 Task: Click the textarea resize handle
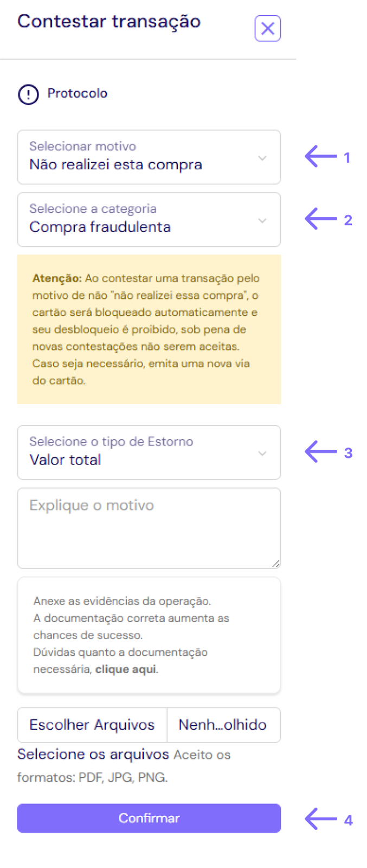[x=276, y=564]
